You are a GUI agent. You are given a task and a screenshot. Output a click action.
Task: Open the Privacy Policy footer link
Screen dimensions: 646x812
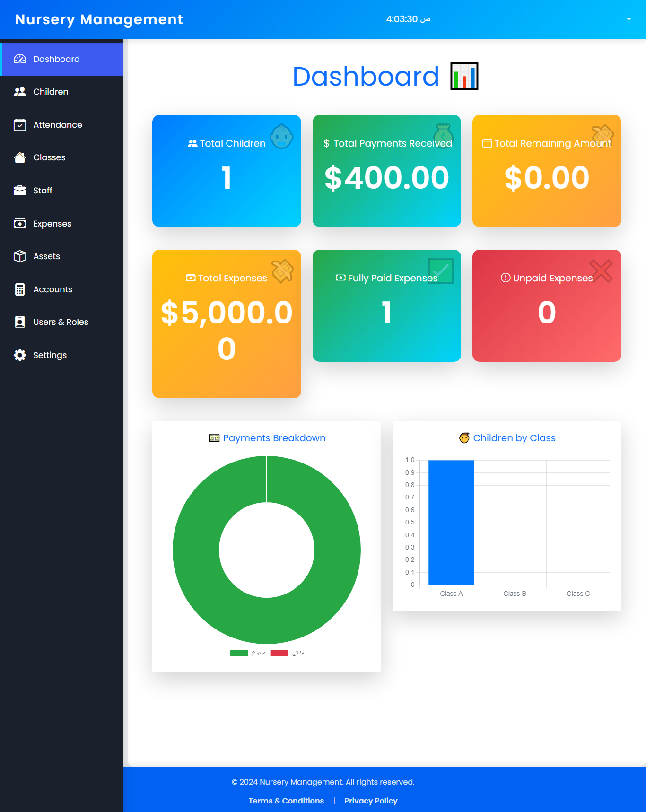(371, 801)
